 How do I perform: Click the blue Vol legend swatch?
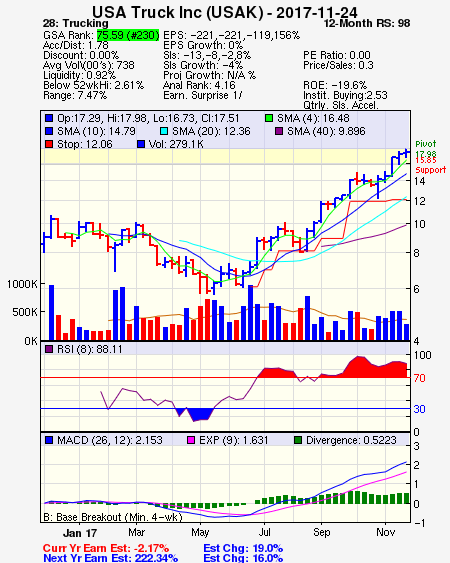click(x=141, y=144)
